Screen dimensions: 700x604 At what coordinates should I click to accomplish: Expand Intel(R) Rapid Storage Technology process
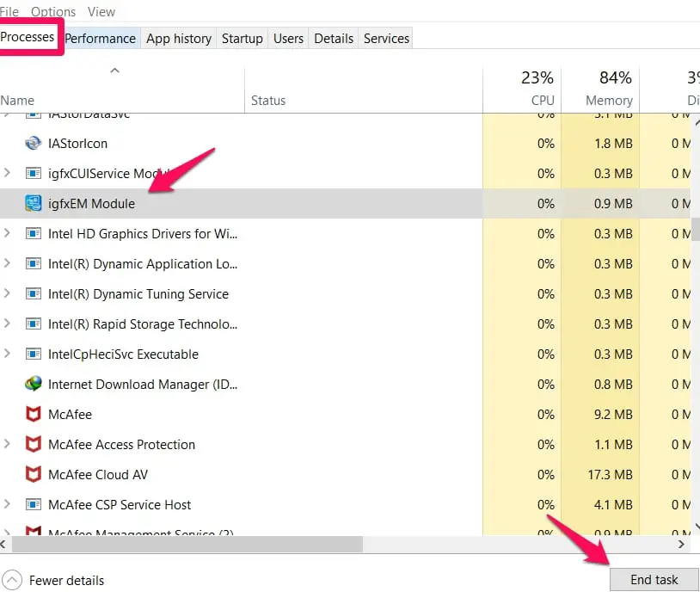coord(7,323)
